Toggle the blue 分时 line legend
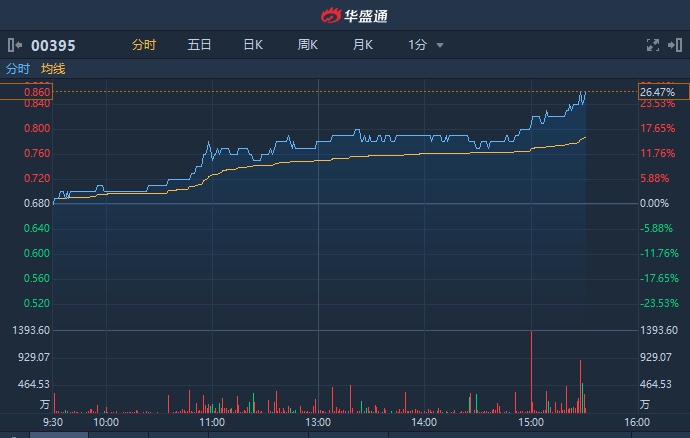This screenshot has height=438, width=690. click(x=18, y=69)
